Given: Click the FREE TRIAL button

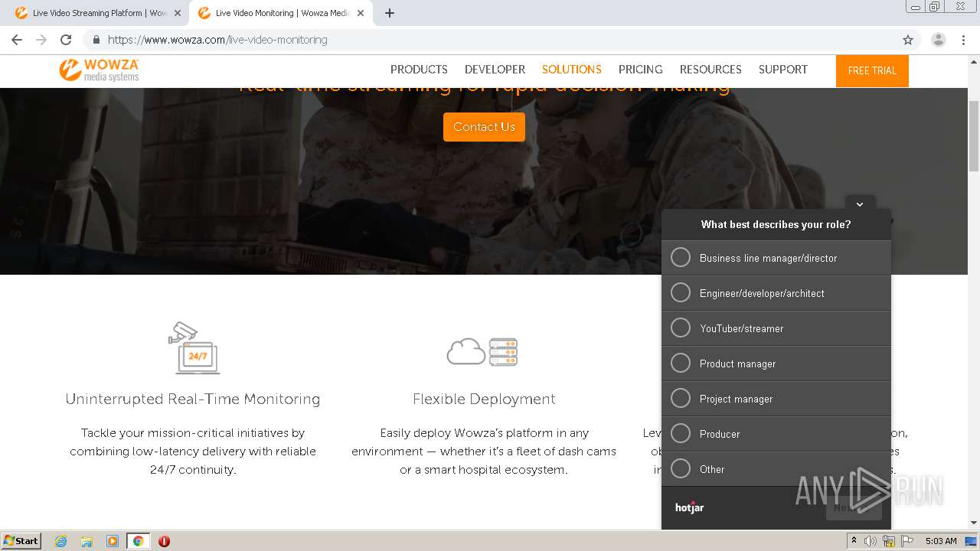Looking at the screenshot, I should (872, 70).
